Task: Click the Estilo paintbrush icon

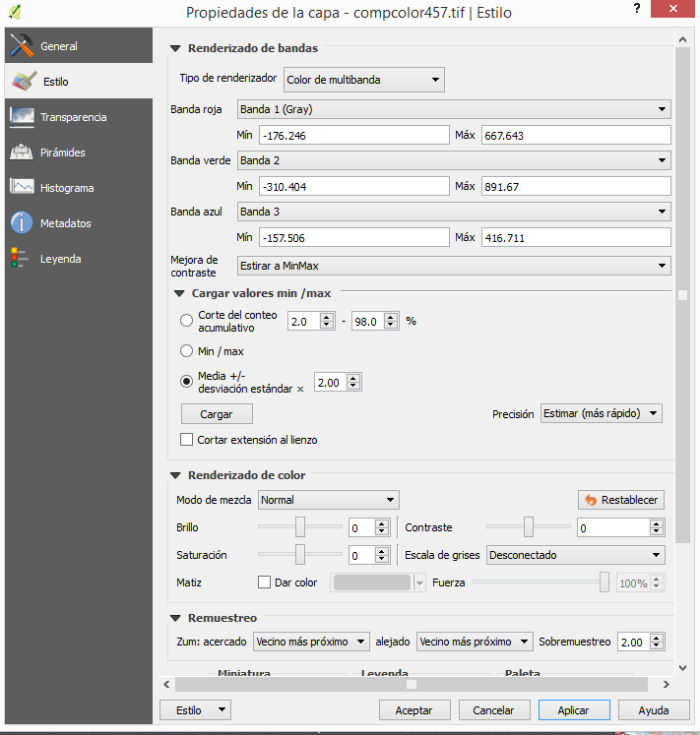Action: (x=24, y=81)
